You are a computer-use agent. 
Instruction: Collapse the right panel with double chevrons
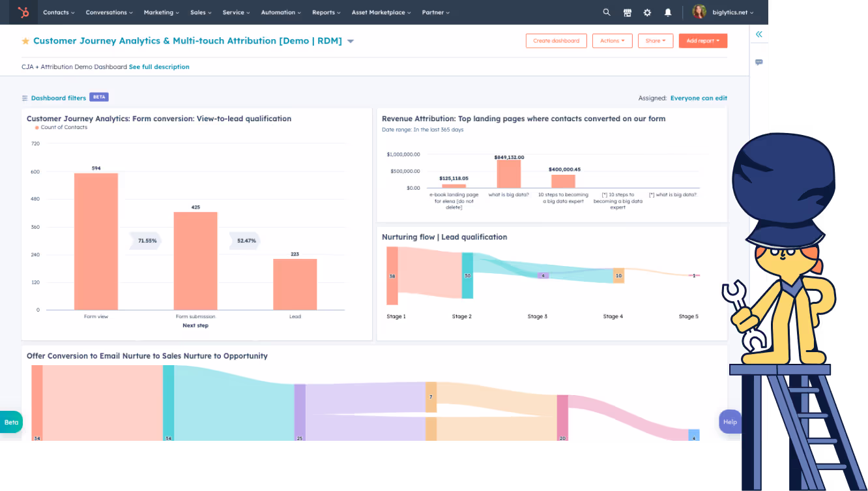coord(758,34)
